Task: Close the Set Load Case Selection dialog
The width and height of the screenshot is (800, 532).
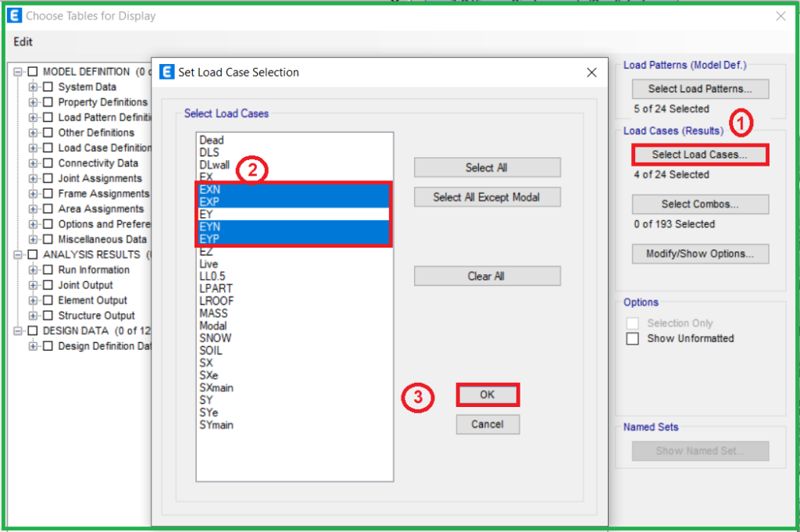Action: point(592,73)
